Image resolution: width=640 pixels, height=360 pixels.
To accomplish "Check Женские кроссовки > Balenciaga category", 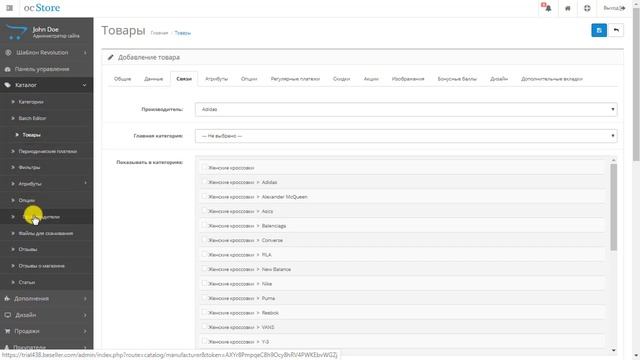I will coord(204,225).
